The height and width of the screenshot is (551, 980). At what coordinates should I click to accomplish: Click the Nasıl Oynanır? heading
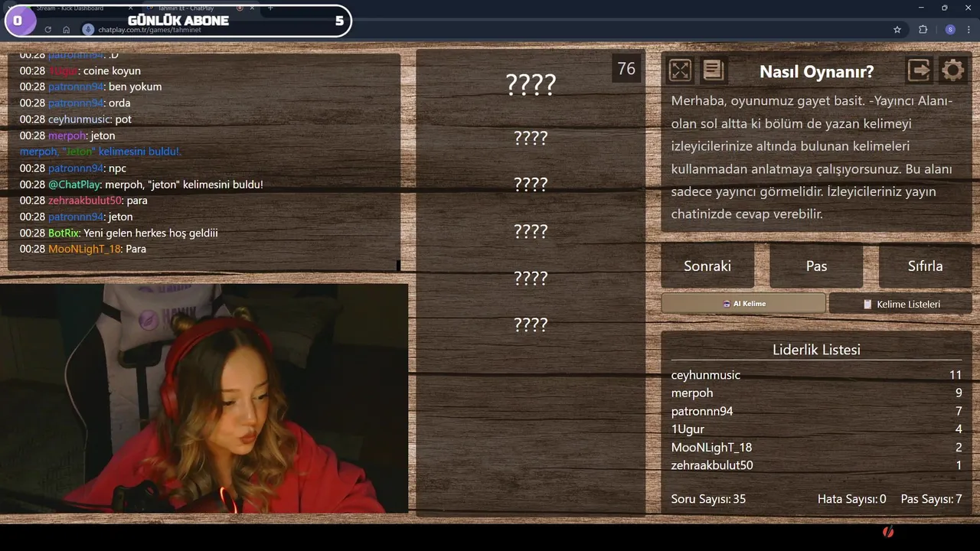816,71
